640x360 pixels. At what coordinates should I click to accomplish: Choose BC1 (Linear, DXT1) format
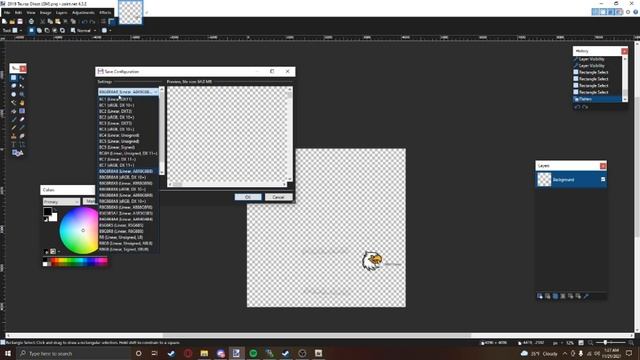click(128, 99)
